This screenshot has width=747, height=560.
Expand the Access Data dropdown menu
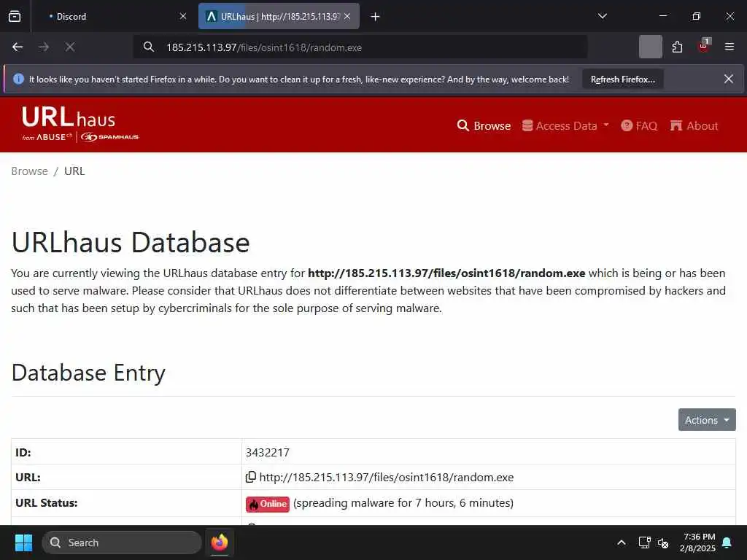tap(565, 125)
